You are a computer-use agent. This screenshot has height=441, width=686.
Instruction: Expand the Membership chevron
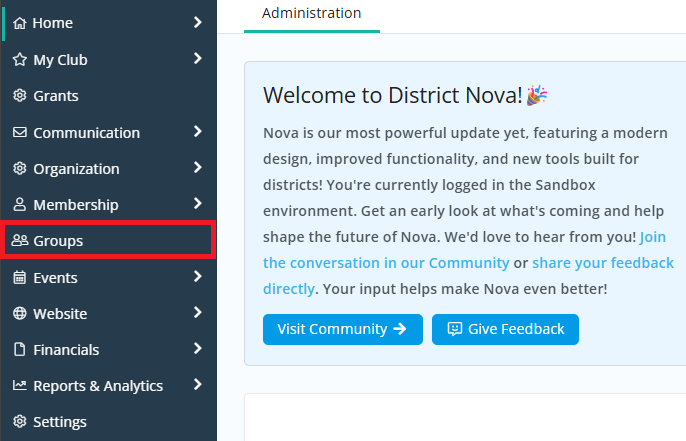click(x=198, y=203)
